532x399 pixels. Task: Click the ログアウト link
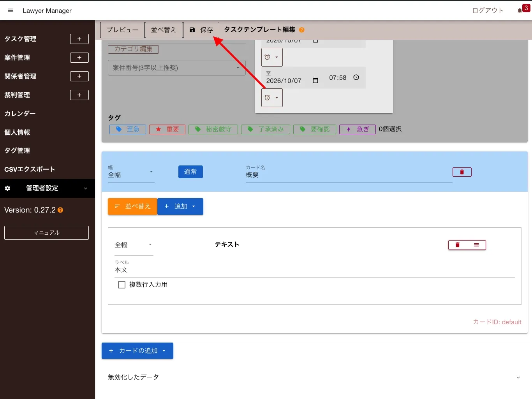click(x=488, y=11)
